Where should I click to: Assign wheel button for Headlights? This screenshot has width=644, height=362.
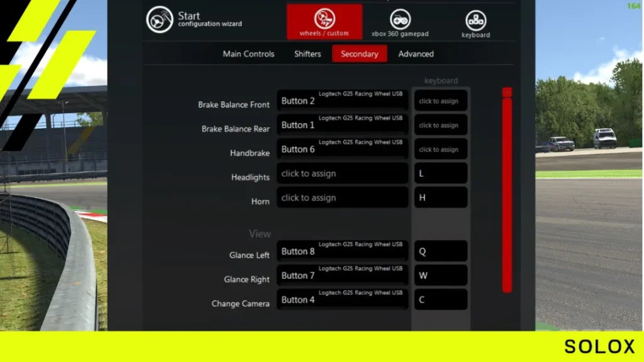343,173
